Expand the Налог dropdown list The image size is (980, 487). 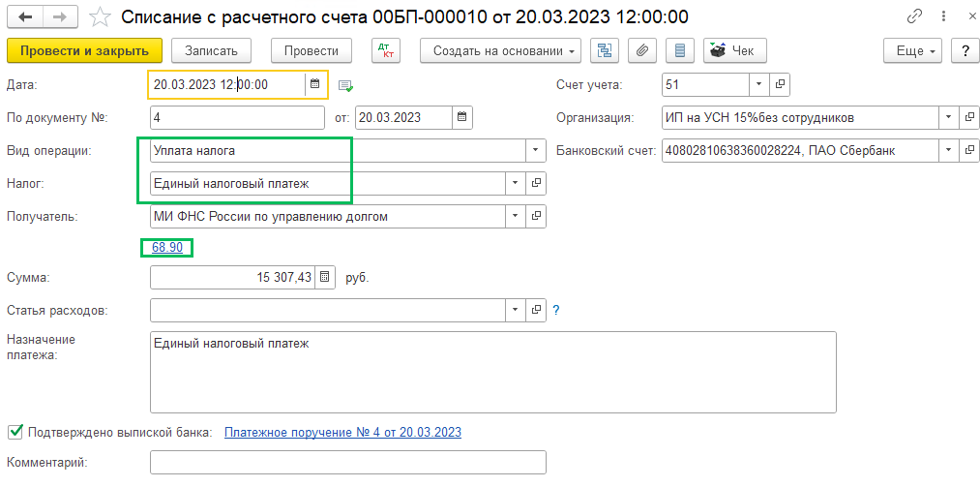pyautogui.click(x=516, y=183)
